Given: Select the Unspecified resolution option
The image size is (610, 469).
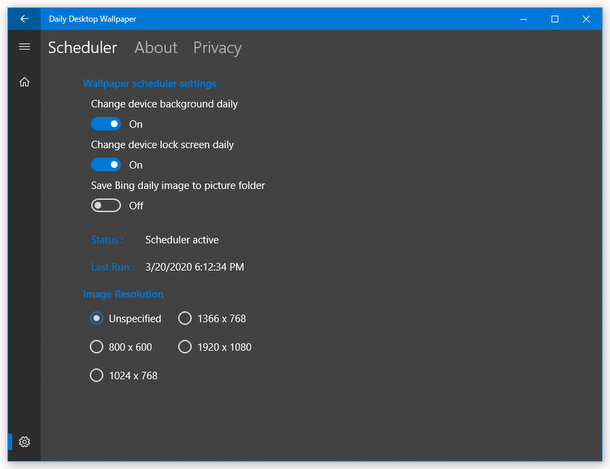Looking at the screenshot, I should (x=125, y=318).
